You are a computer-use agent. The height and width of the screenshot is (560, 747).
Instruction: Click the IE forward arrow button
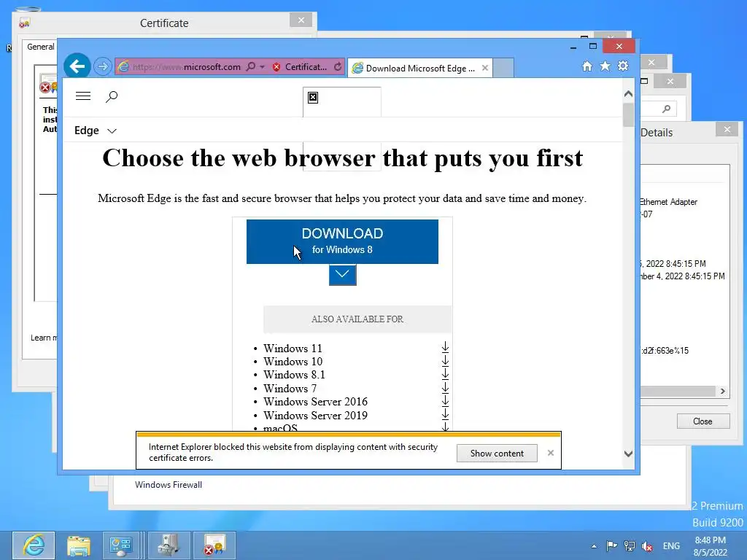click(102, 66)
